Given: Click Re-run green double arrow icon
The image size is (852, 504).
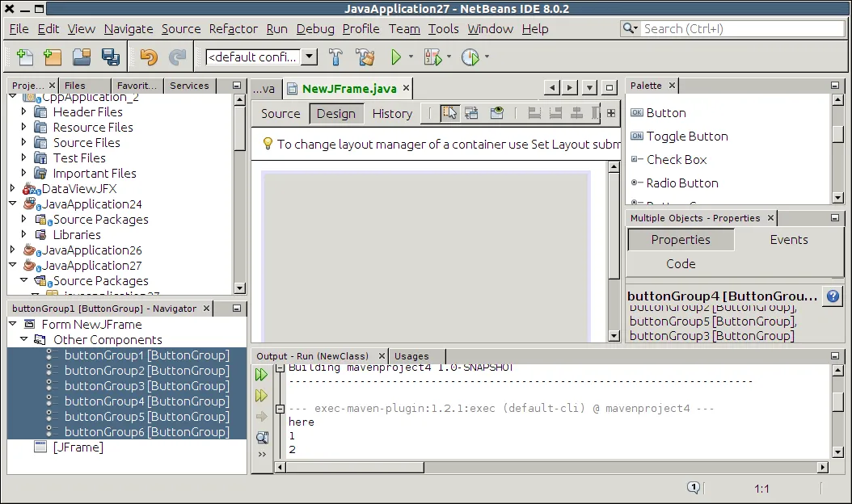Looking at the screenshot, I should 261,374.
